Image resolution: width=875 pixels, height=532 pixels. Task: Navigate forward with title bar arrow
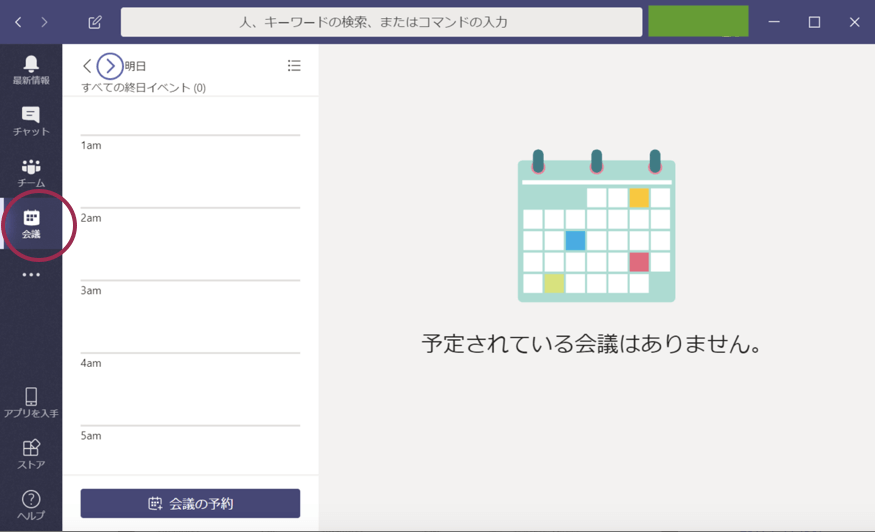pos(44,22)
